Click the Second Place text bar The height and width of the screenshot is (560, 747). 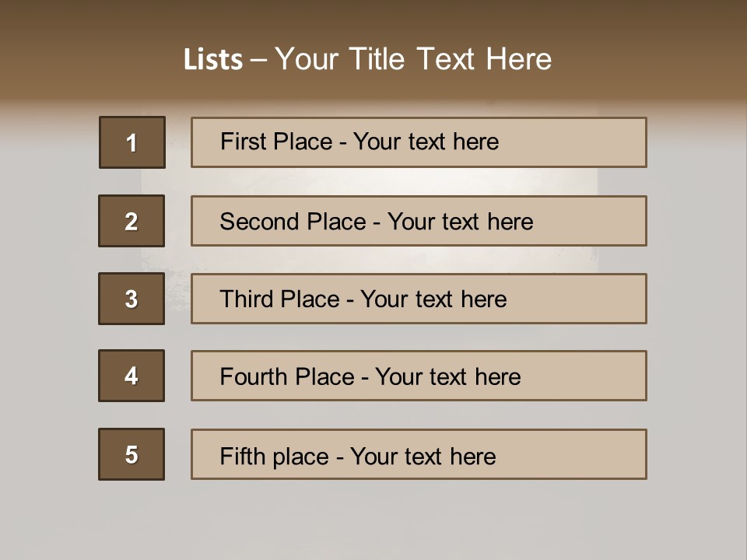tap(419, 221)
